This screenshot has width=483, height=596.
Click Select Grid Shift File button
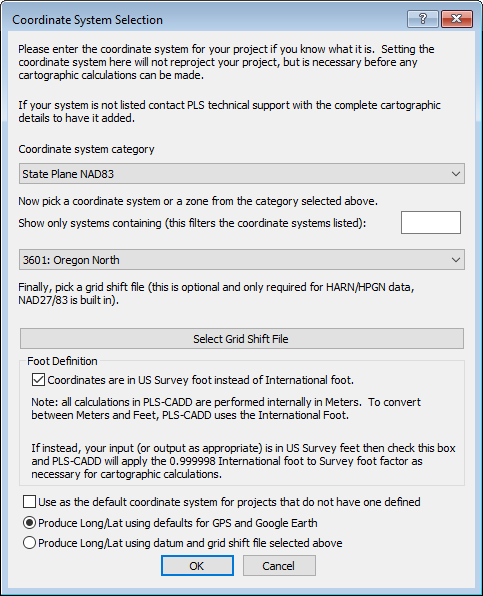(242, 339)
